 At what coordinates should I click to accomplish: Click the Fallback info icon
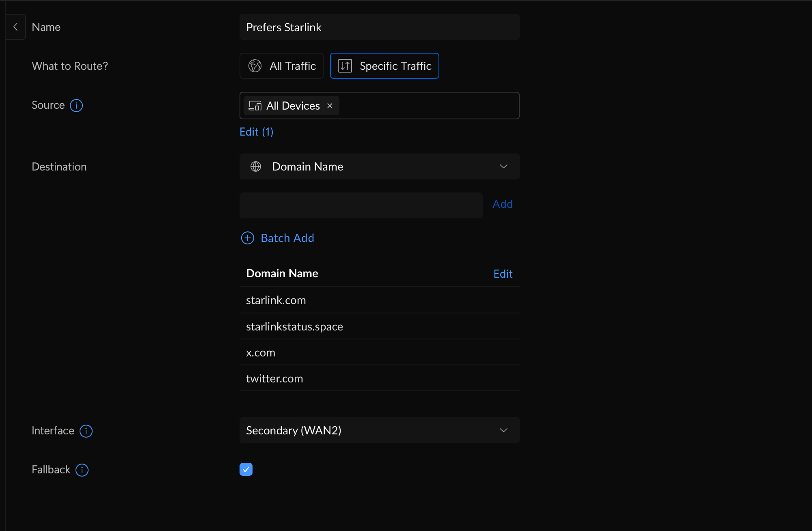tap(82, 470)
